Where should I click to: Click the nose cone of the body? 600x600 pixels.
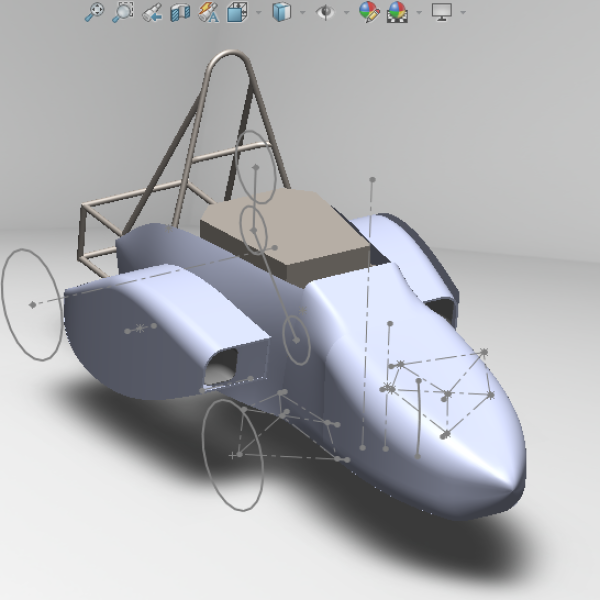(x=490, y=460)
